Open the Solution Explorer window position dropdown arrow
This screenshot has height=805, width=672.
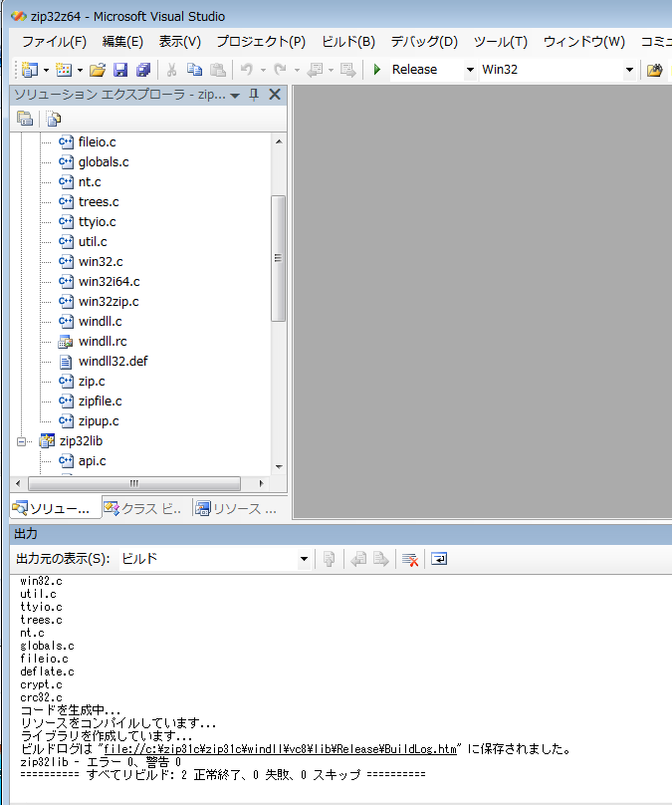(235, 96)
